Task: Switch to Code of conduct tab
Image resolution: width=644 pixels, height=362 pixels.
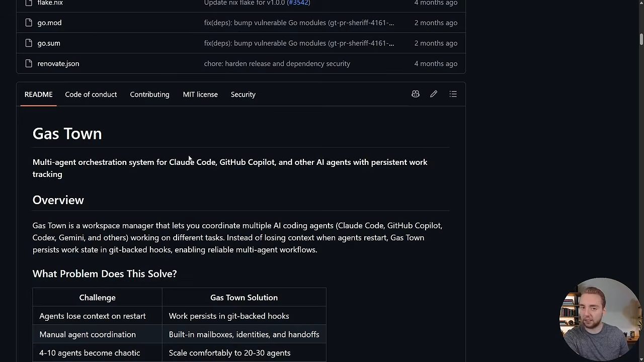Action: pos(91,94)
